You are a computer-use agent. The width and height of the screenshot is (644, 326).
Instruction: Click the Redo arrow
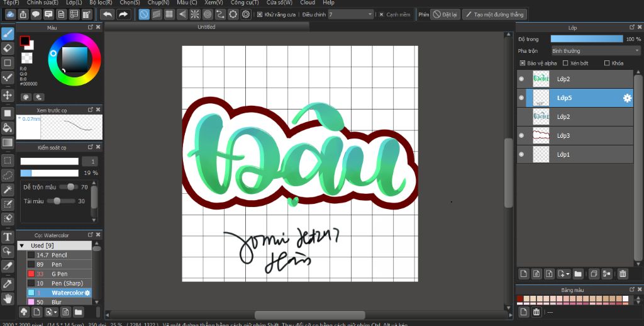123,14
